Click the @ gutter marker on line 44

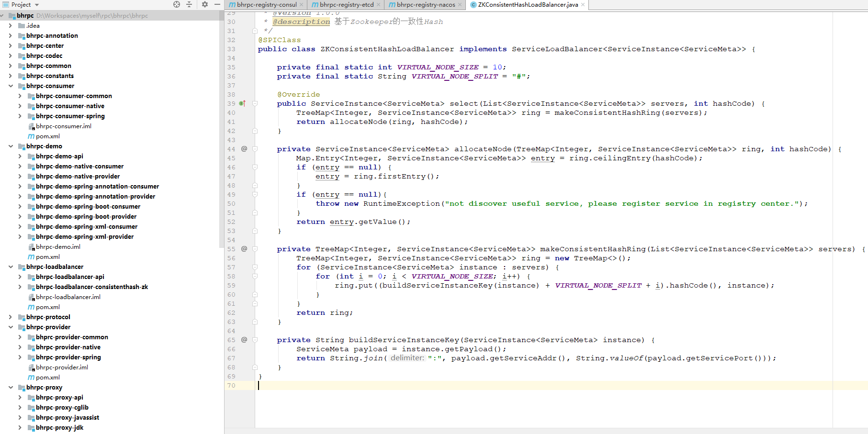pyautogui.click(x=244, y=149)
